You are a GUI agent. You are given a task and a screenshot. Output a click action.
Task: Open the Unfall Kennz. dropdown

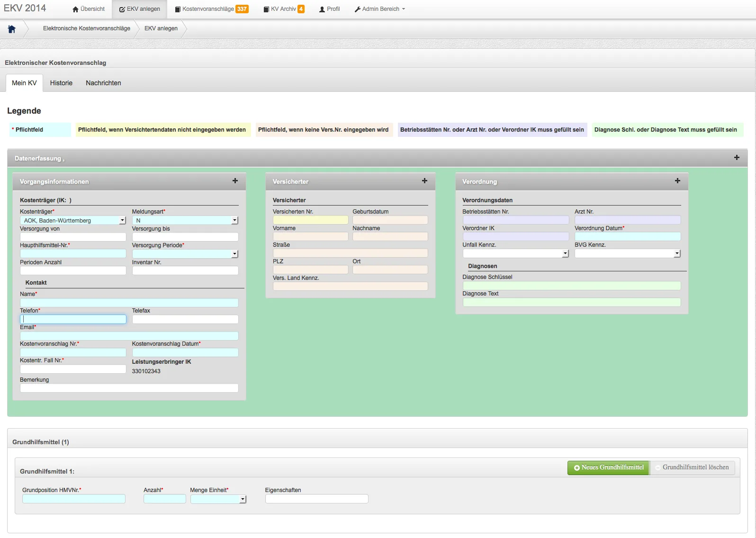[515, 253]
